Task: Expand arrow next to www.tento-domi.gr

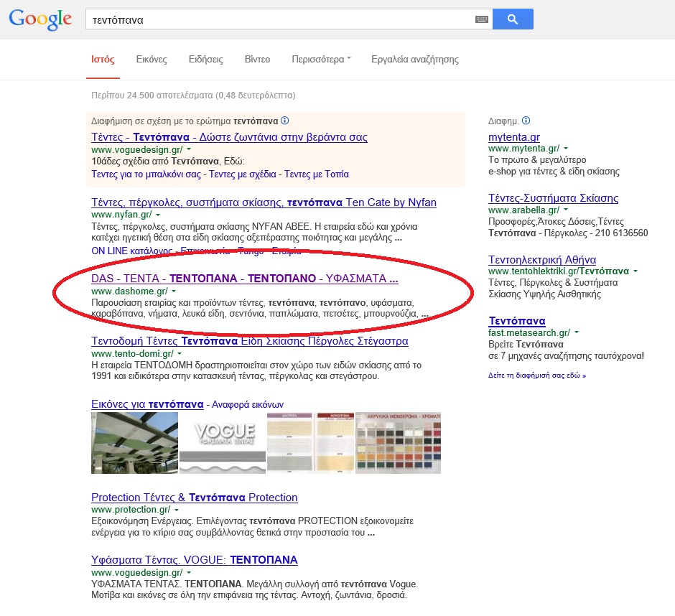Action: (x=180, y=353)
